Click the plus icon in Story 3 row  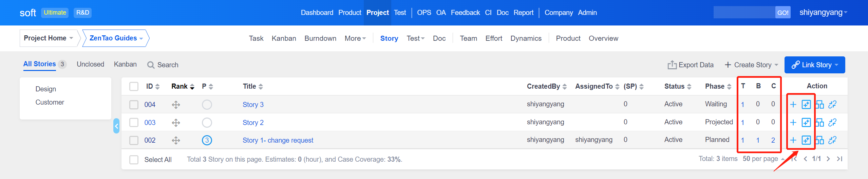793,105
